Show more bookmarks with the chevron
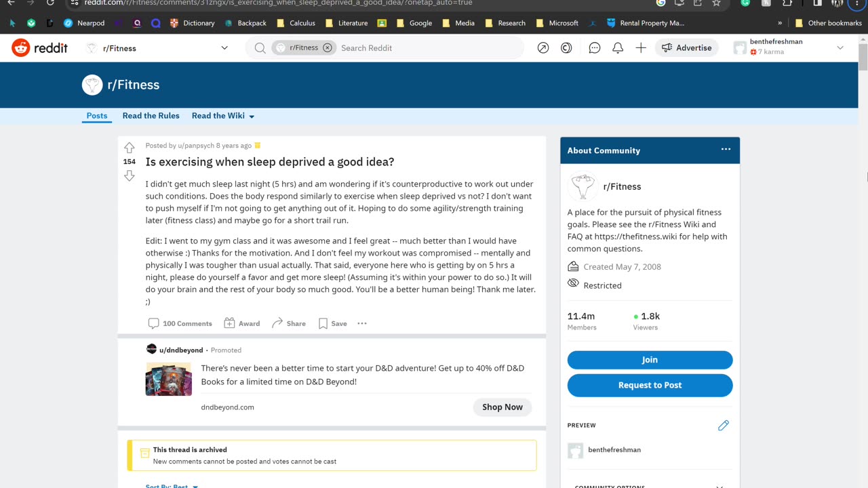The height and width of the screenshot is (488, 868). click(x=780, y=23)
